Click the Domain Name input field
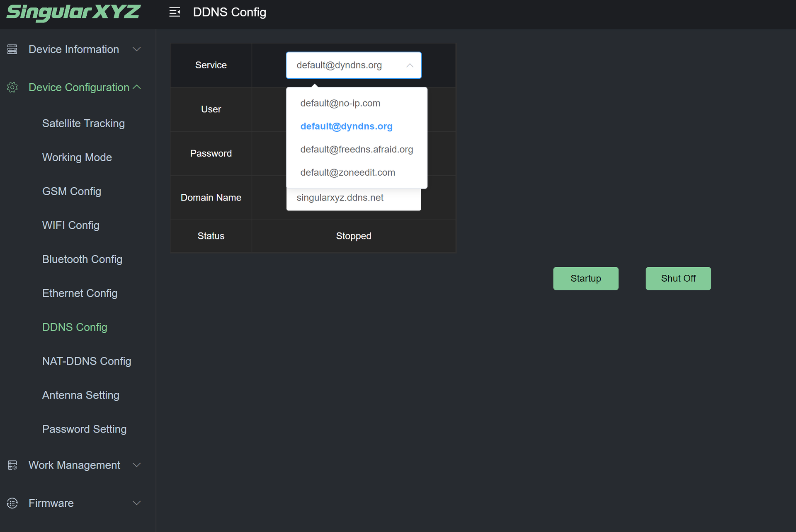 (x=353, y=200)
